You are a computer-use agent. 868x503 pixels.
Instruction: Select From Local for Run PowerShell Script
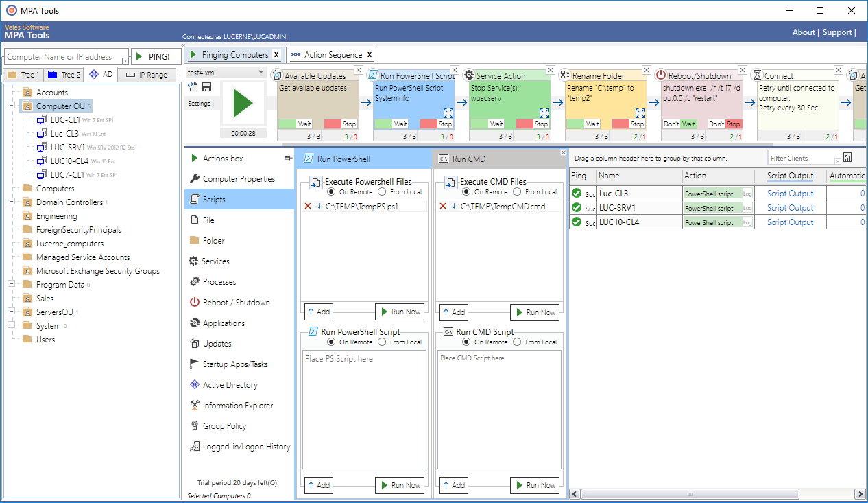382,342
